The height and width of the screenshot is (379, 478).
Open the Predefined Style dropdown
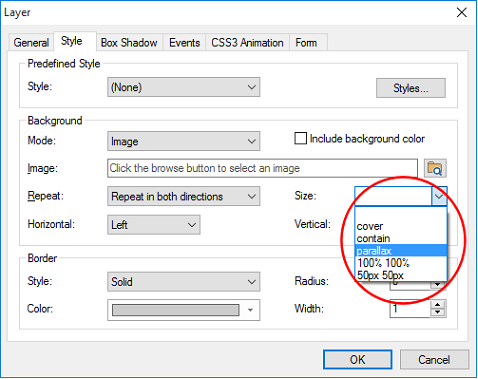click(x=183, y=87)
